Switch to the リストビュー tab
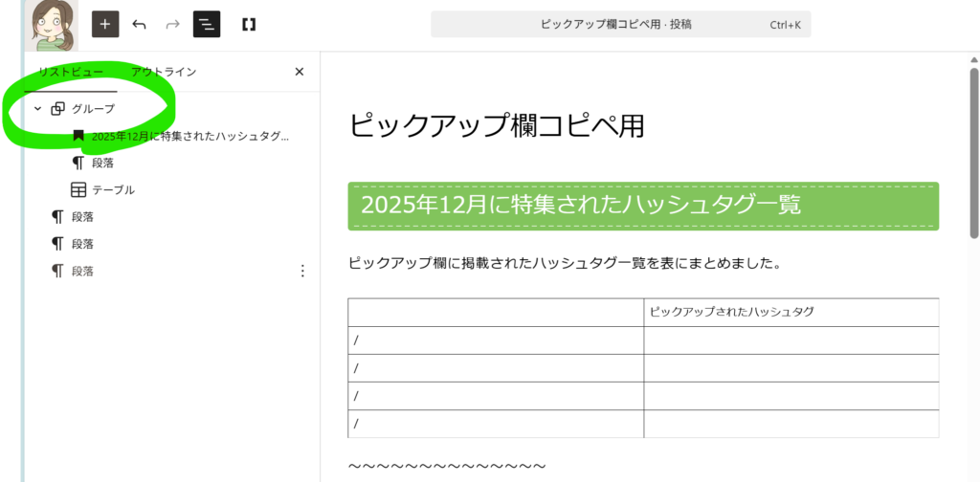 pos(71,72)
